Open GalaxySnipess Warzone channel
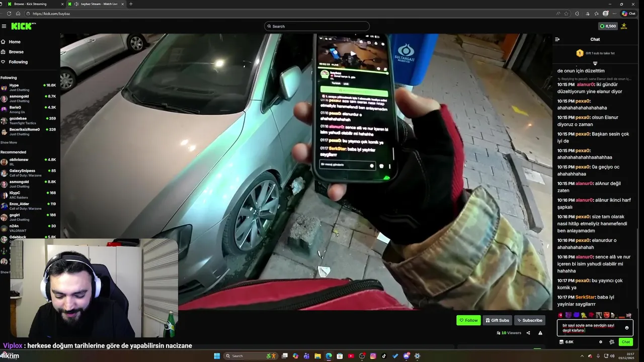Viewport: 644px width, 362px height. pyautogui.click(x=29, y=173)
